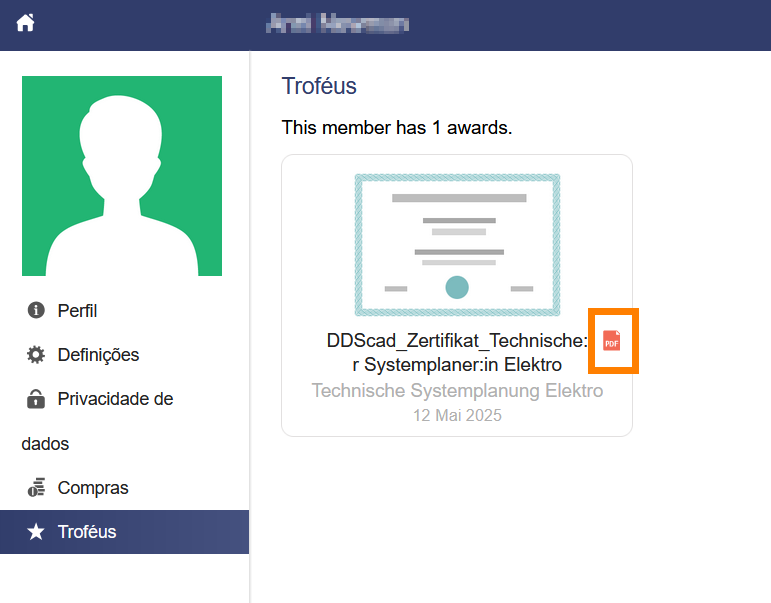
Task: Open the certificate preview thumbnail
Action: tap(457, 245)
